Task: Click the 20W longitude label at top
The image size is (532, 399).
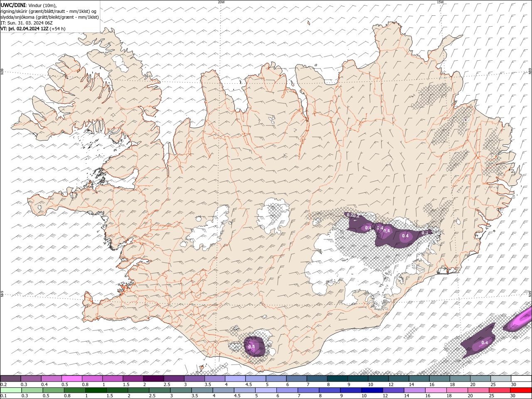Action: click(x=221, y=2)
